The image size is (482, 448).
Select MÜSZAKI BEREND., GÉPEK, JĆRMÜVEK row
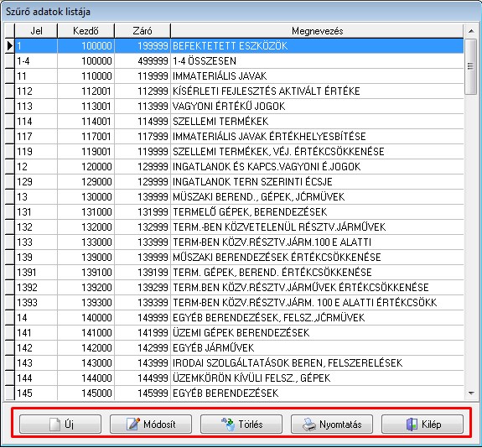click(239, 196)
